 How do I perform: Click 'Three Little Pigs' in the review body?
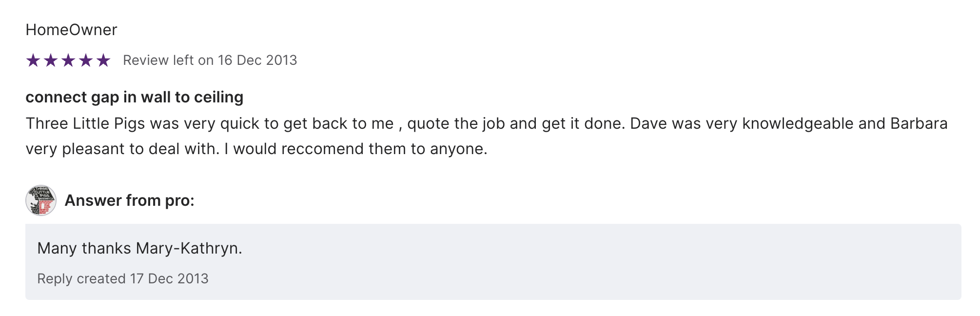pyautogui.click(x=85, y=123)
